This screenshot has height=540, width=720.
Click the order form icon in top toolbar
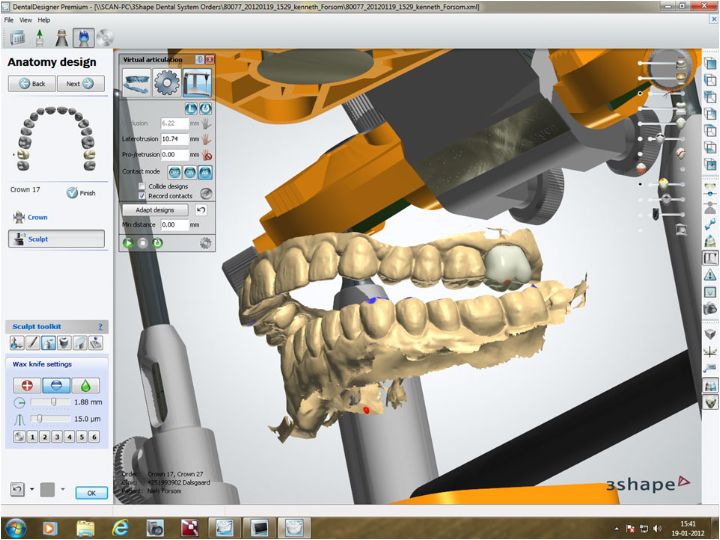point(17,38)
